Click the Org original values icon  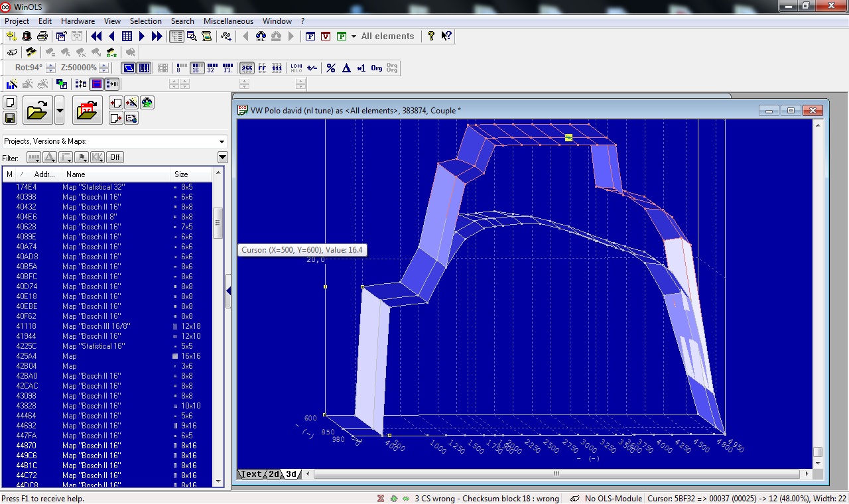pyautogui.click(x=376, y=68)
